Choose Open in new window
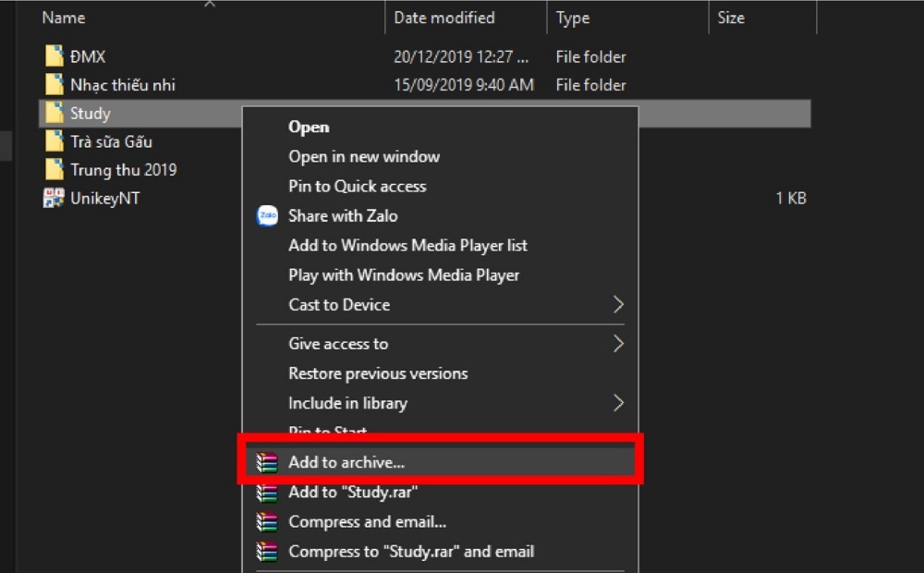 (364, 157)
